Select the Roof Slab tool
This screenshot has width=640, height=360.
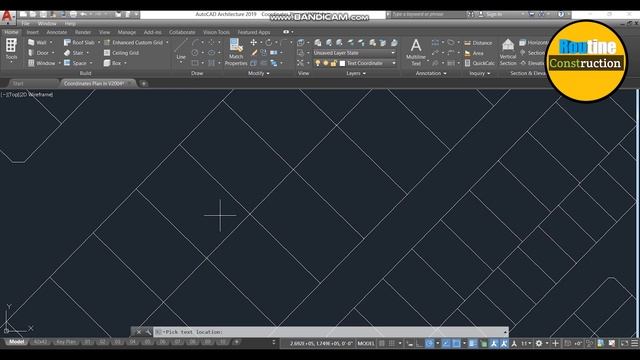(79, 42)
